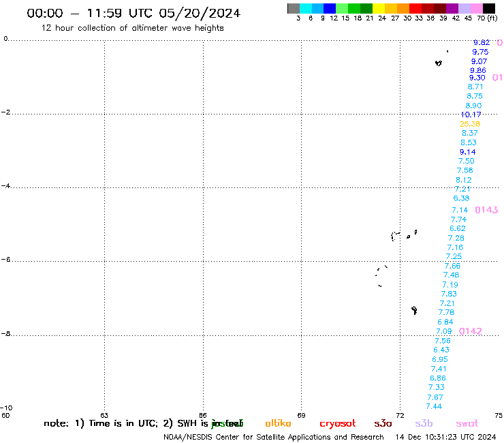Image resolution: width=504 pixels, height=443 pixels.
Task: Click the pink time stamp 0143
Action: (486, 210)
